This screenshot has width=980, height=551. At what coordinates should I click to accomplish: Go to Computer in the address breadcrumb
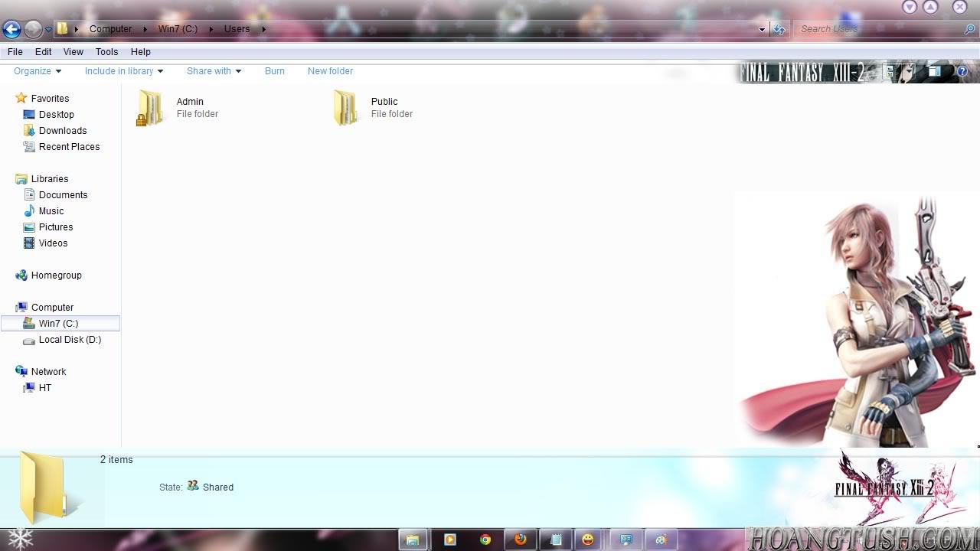pyautogui.click(x=110, y=29)
